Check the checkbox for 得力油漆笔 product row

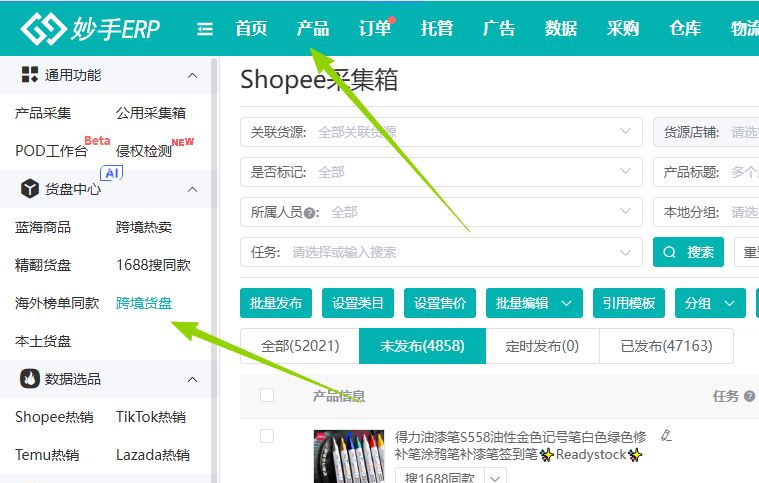(x=267, y=436)
